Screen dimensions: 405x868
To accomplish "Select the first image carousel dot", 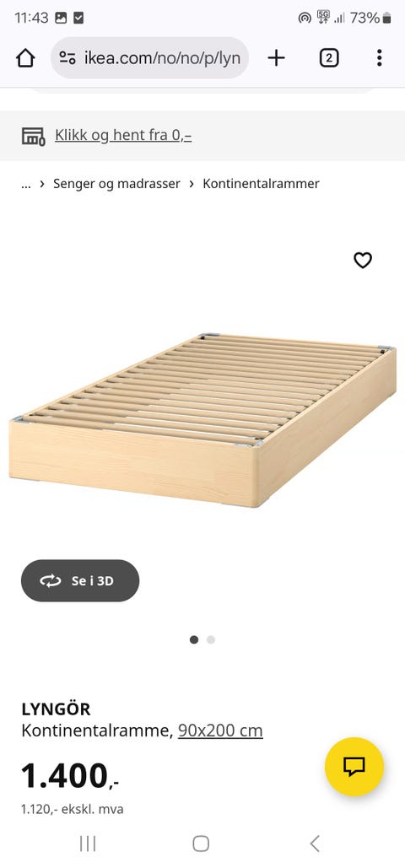I will pyautogui.click(x=194, y=639).
